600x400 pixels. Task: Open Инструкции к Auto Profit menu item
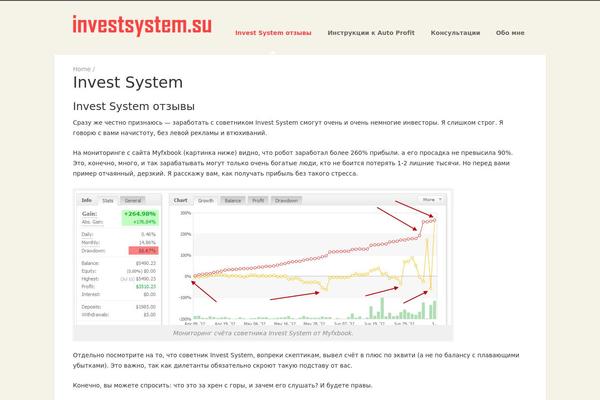coord(371,33)
